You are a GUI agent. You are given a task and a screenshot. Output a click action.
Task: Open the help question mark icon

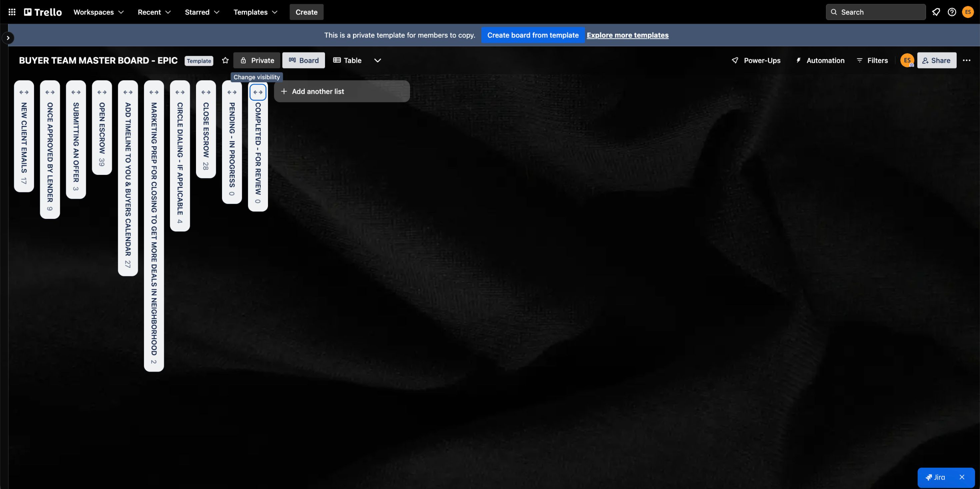[x=952, y=12]
